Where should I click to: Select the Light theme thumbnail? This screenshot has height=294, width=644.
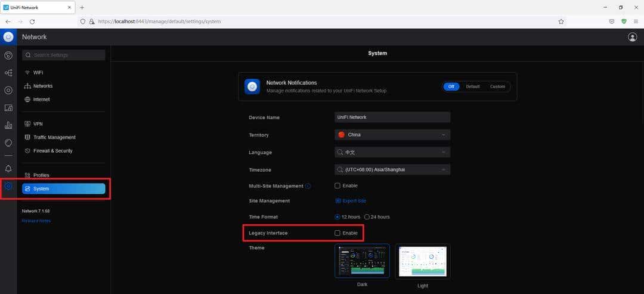pos(423,261)
